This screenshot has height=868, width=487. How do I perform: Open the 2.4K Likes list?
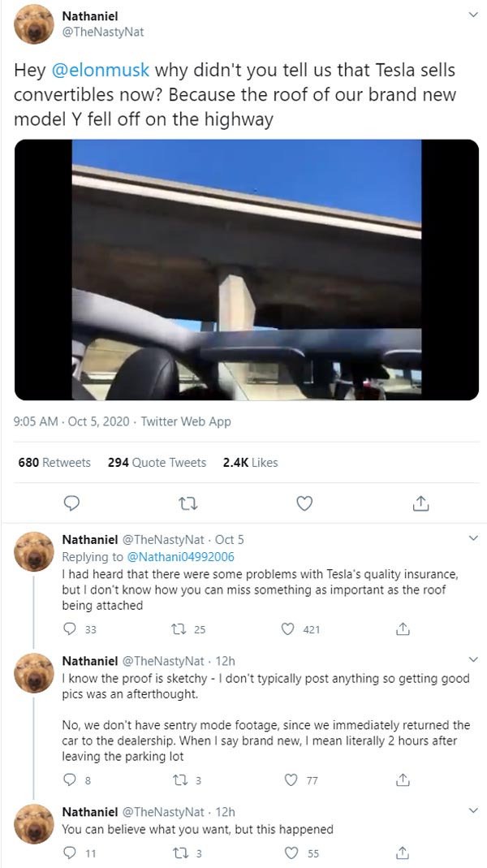(x=249, y=462)
